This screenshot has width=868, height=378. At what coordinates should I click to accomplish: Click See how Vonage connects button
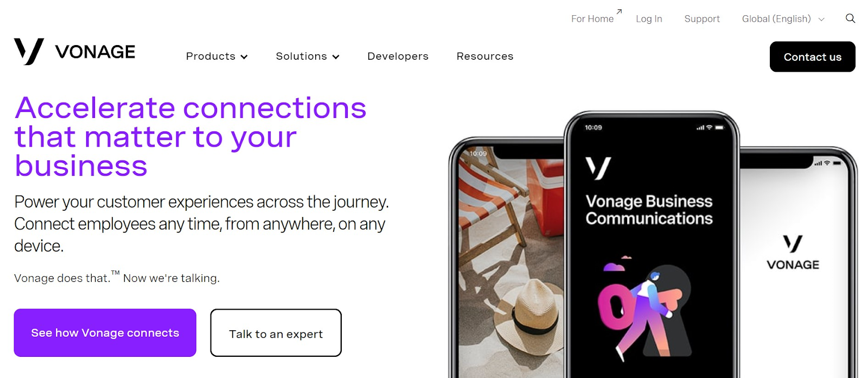pyautogui.click(x=105, y=333)
